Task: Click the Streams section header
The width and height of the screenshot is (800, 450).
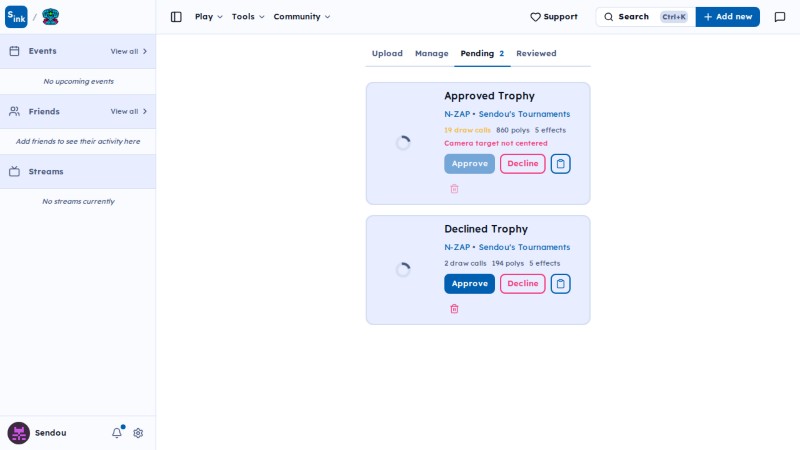Action: [x=78, y=171]
